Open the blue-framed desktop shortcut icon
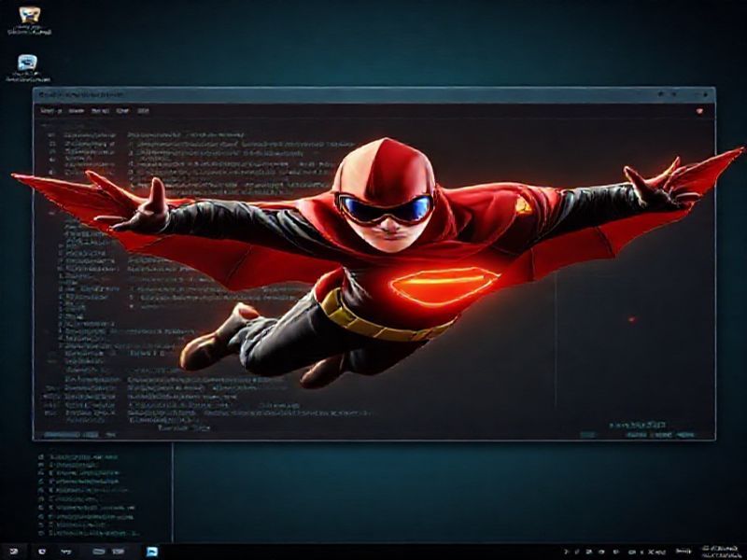This screenshot has height=560, width=747. [x=27, y=63]
